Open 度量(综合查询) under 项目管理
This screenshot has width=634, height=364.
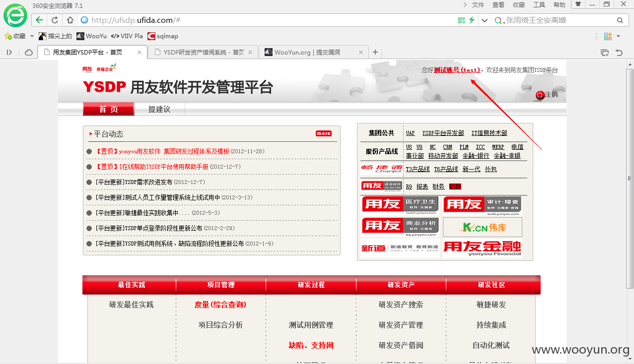(220, 304)
